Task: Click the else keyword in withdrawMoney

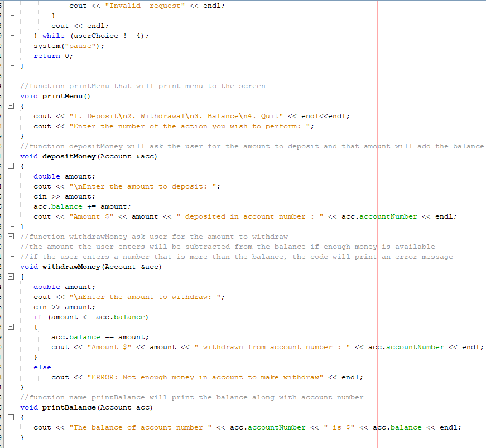Action: [x=43, y=367]
